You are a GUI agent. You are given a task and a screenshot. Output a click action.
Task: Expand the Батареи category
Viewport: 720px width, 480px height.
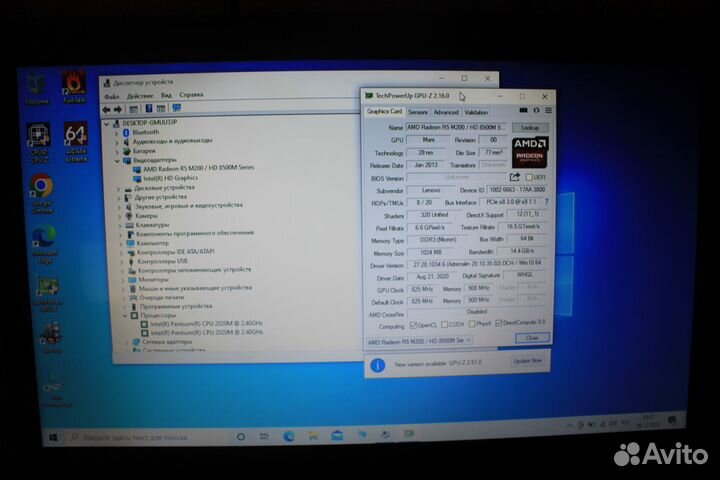coord(117,152)
